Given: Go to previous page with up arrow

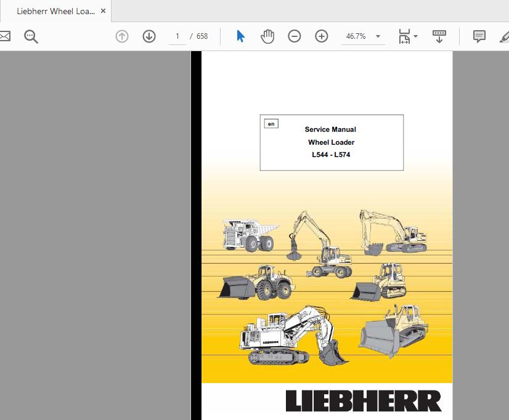Looking at the screenshot, I should tap(122, 36).
